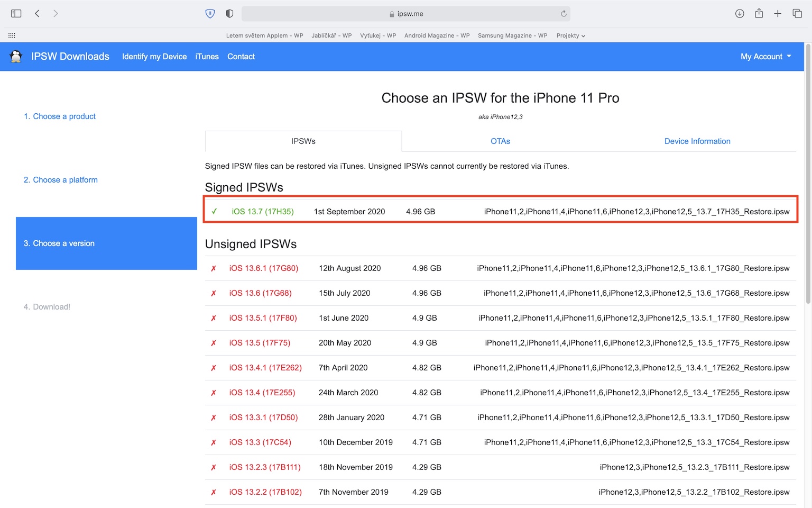This screenshot has height=508, width=812.
Task: Open the favorites grid icon
Action: [12, 35]
